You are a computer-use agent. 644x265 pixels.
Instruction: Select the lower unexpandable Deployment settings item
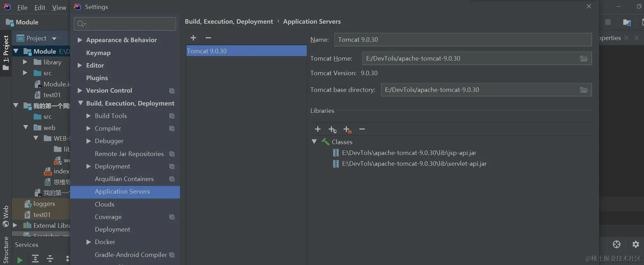click(x=112, y=229)
